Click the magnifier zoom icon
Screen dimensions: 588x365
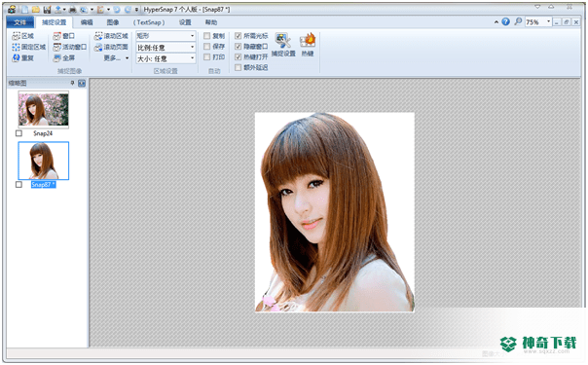click(x=518, y=21)
